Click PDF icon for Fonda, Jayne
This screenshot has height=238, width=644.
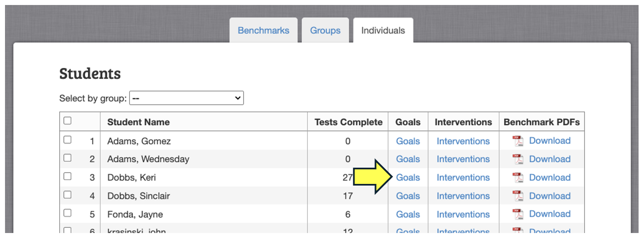tap(518, 214)
